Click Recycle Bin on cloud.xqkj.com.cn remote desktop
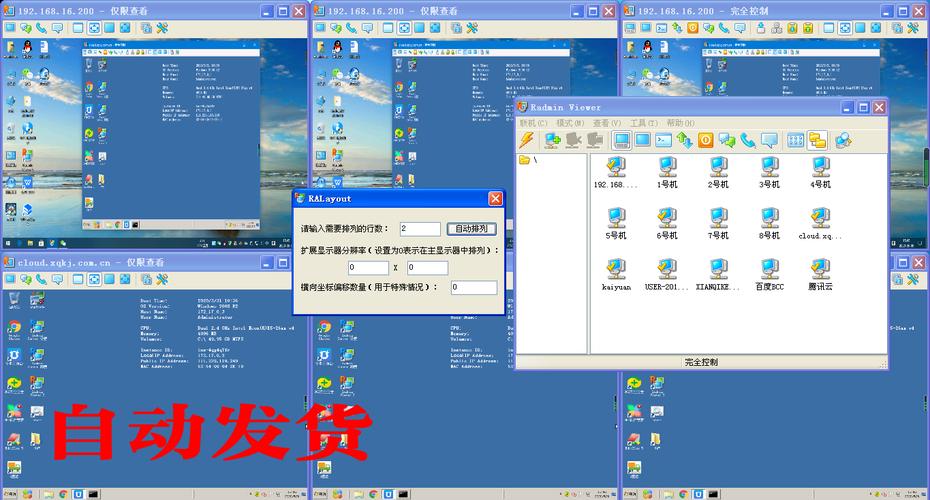This screenshot has height=500, width=930. click(x=14, y=301)
